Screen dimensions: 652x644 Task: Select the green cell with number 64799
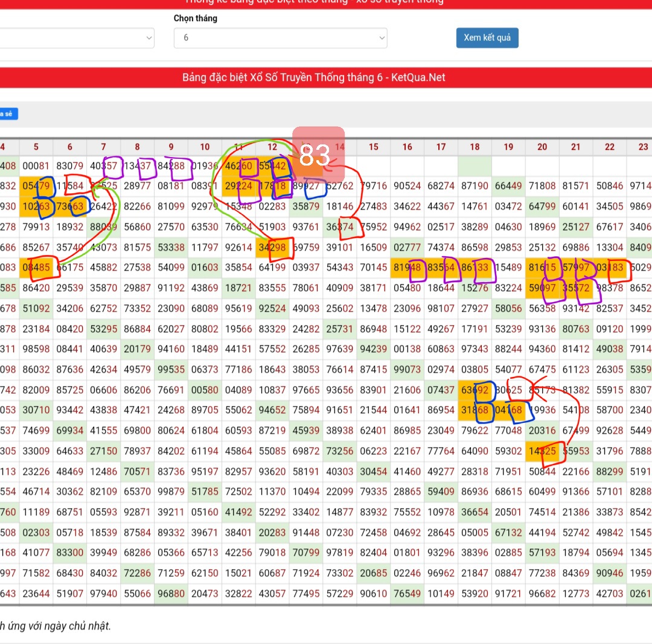pyautogui.click(x=542, y=207)
